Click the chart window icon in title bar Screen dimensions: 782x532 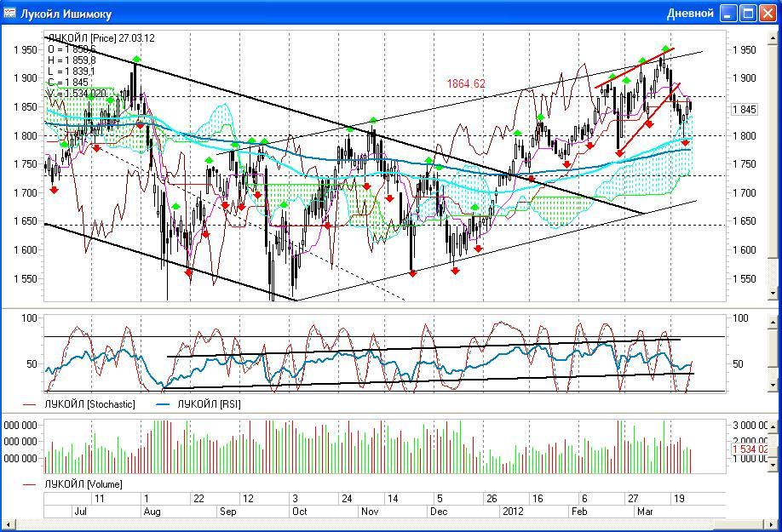pyautogui.click(x=9, y=13)
